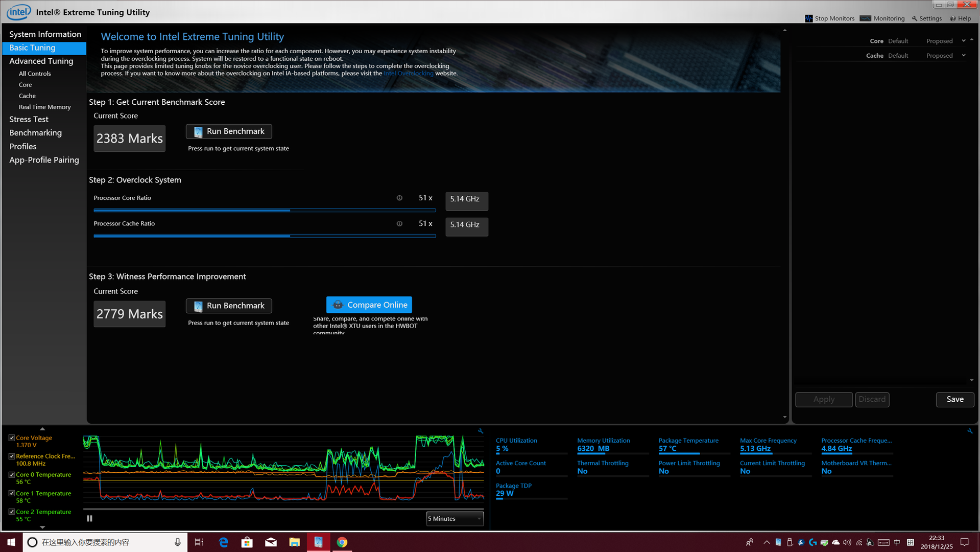Image resolution: width=980 pixels, height=552 pixels.
Task: Click info icon beside Processor Cache Ratio
Action: pos(399,223)
